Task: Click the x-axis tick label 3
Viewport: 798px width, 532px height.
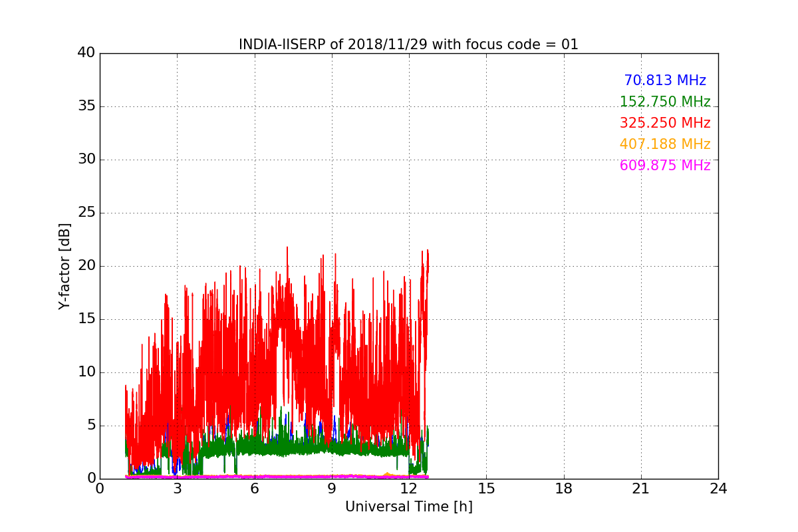Action: point(177,488)
